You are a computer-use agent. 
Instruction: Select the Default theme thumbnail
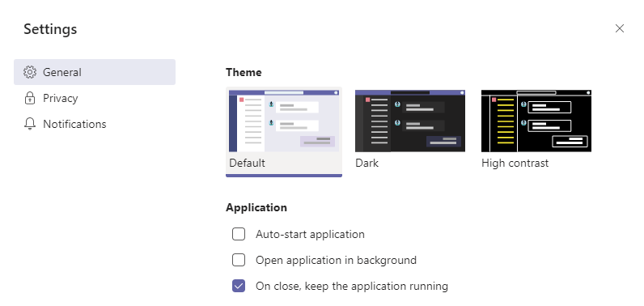point(284,121)
